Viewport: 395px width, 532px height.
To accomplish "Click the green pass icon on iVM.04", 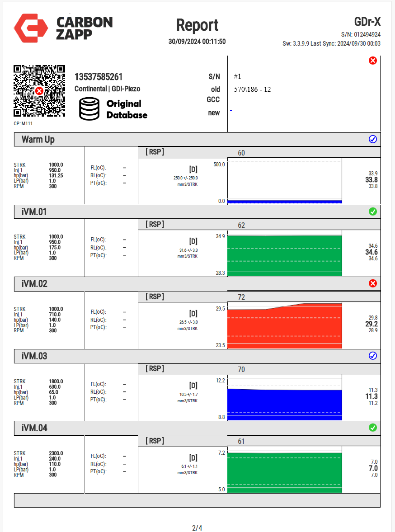I will click(x=373, y=428).
